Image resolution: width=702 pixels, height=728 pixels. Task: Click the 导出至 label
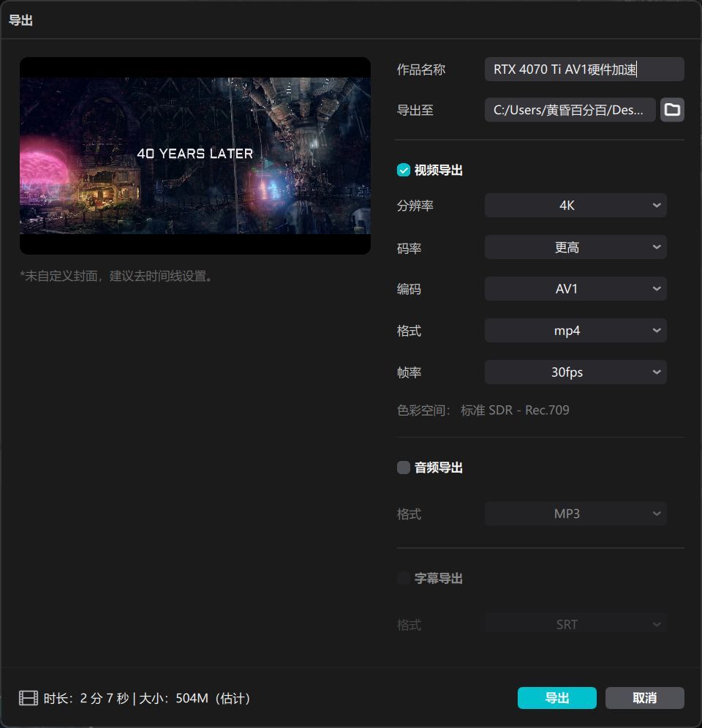[x=415, y=110]
